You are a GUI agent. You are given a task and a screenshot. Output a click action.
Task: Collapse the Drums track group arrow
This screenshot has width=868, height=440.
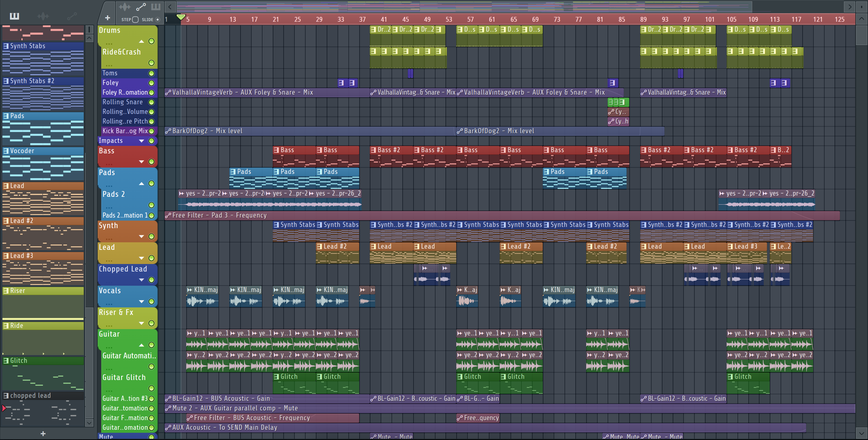(x=142, y=42)
